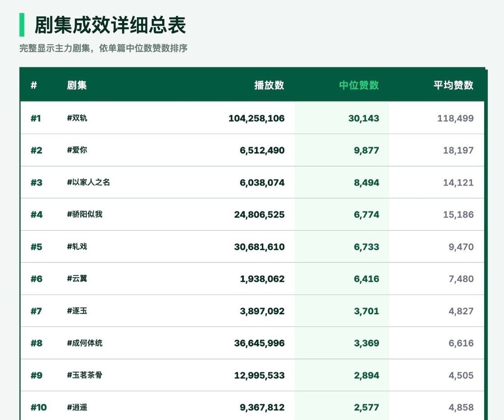Select the 平均赞数 column header
The height and width of the screenshot is (420, 504).
pyautogui.click(x=453, y=85)
